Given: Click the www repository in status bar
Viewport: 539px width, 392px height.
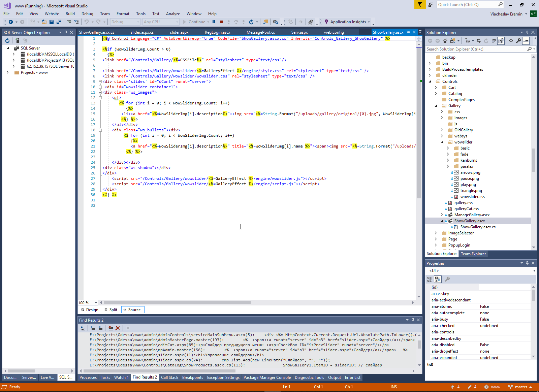Looking at the screenshot, I should (x=492, y=387).
